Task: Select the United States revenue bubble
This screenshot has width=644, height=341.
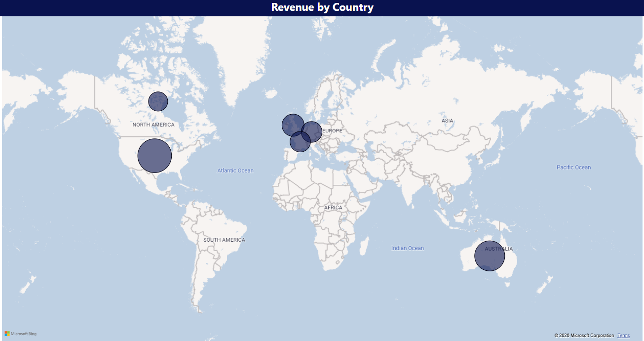Action: (x=154, y=156)
